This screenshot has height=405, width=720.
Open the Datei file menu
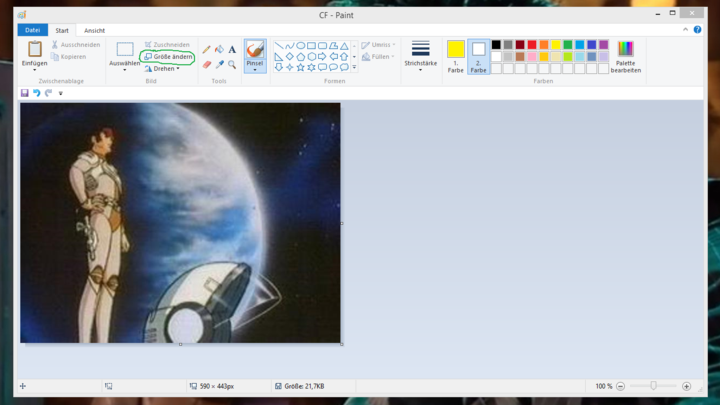pyautogui.click(x=33, y=31)
